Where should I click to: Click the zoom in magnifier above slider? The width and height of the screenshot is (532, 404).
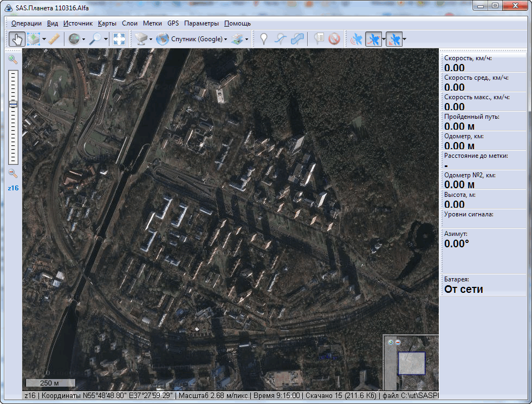pyautogui.click(x=13, y=59)
